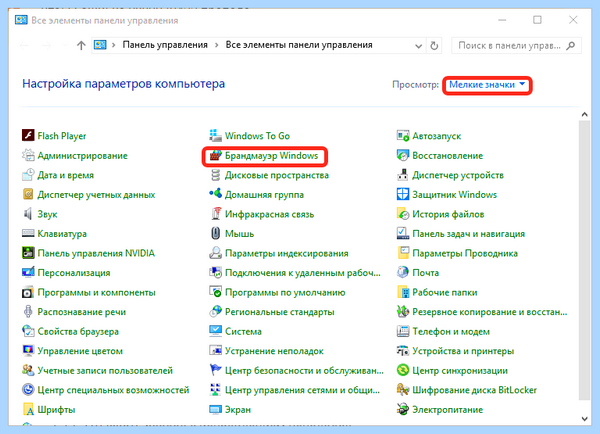The image size is (600, 434).
Task: Click the Распознавание речи microphone icon
Action: pos(28,312)
